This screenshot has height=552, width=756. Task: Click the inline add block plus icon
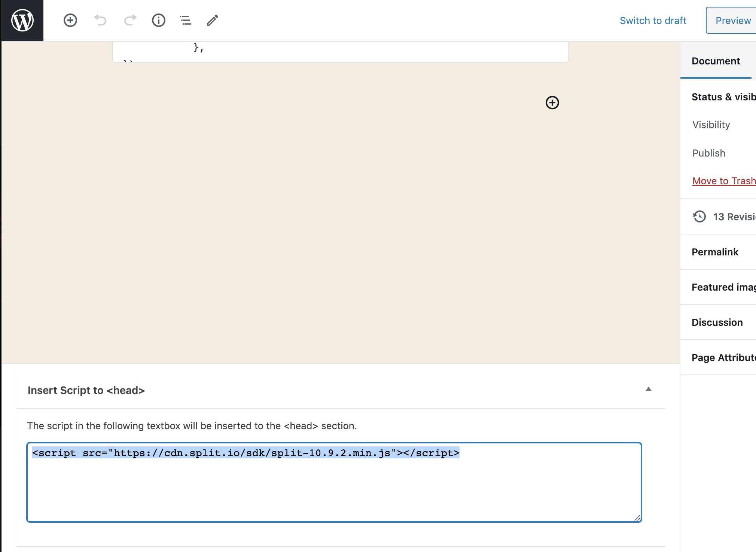click(x=552, y=103)
